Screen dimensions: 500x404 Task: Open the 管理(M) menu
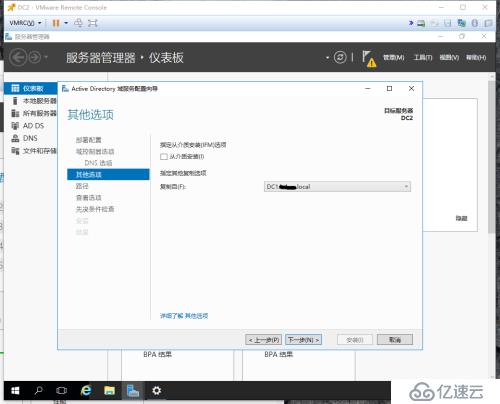[394, 58]
